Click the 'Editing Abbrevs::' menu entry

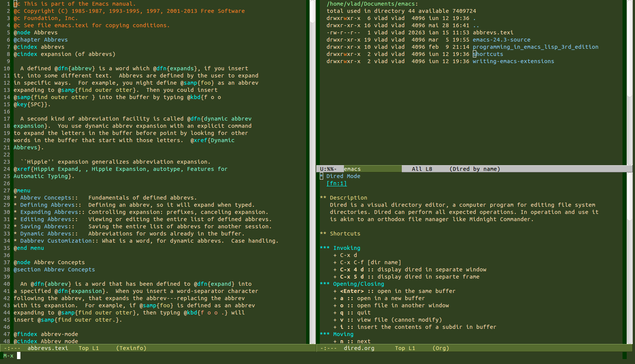click(x=49, y=219)
